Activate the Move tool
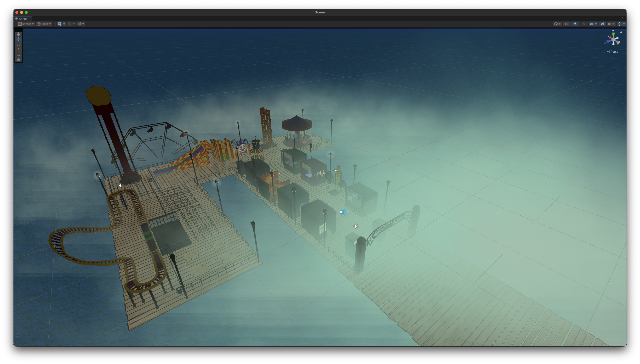This screenshot has width=640, height=364. coord(18,39)
